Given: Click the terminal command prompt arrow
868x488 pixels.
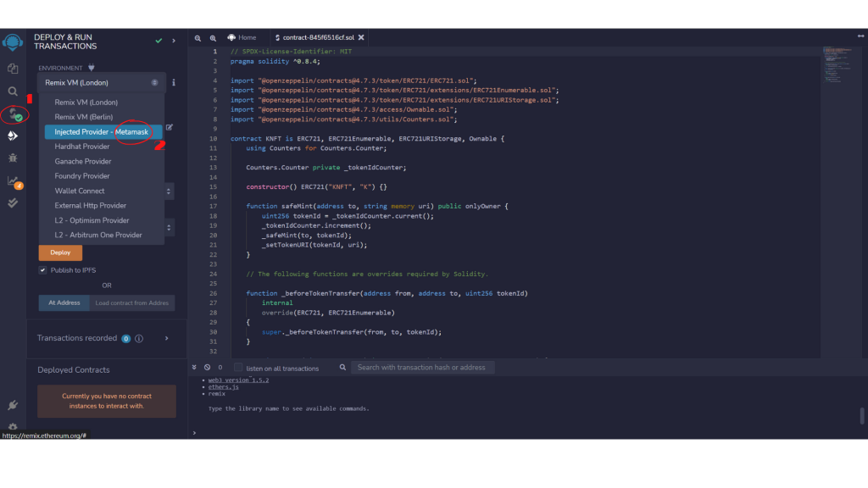Looking at the screenshot, I should click(194, 433).
